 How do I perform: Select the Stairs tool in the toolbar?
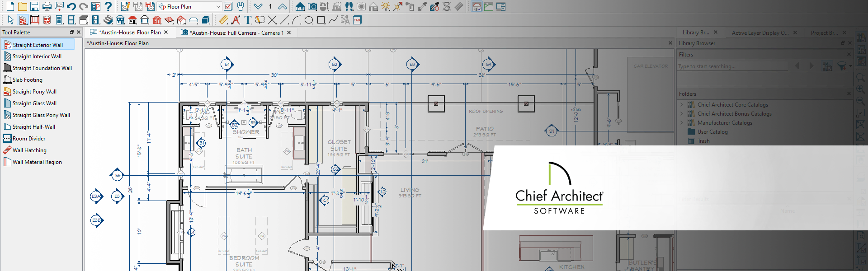108,20
